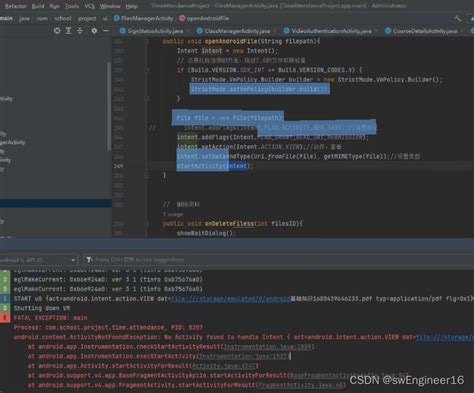The width and height of the screenshot is (474, 393).
Task: Click the Collapse All icon in project panel
Action: coord(80,31)
